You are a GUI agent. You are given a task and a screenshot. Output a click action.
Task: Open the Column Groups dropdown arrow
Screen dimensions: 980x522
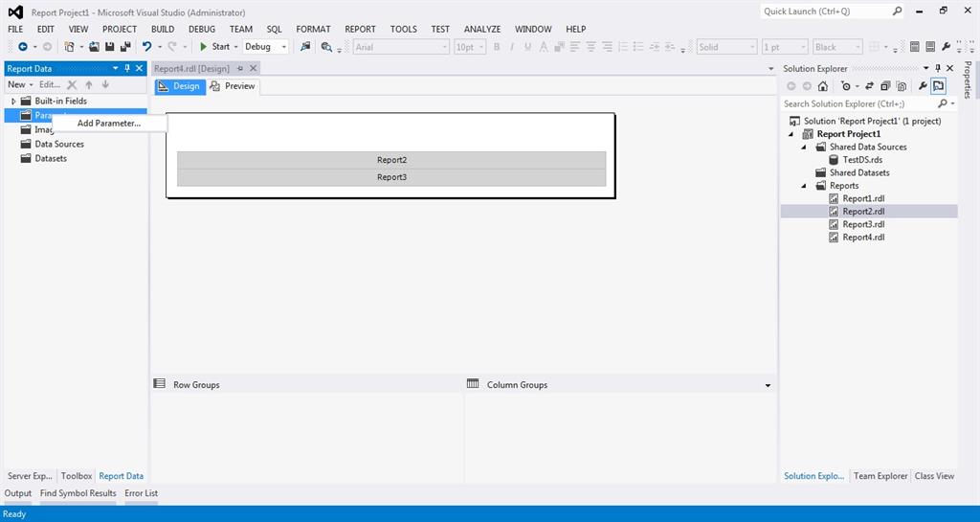tap(768, 385)
